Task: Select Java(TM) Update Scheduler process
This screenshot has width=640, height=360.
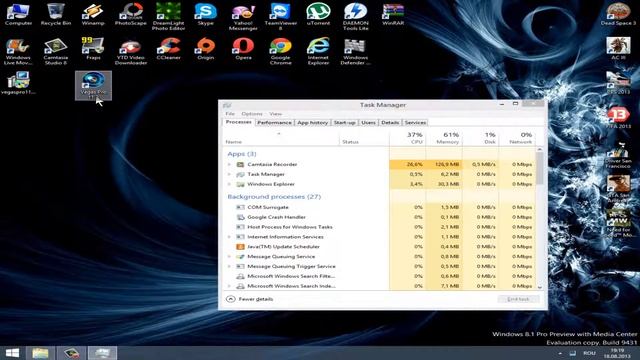Action: pyautogui.click(x=380, y=247)
